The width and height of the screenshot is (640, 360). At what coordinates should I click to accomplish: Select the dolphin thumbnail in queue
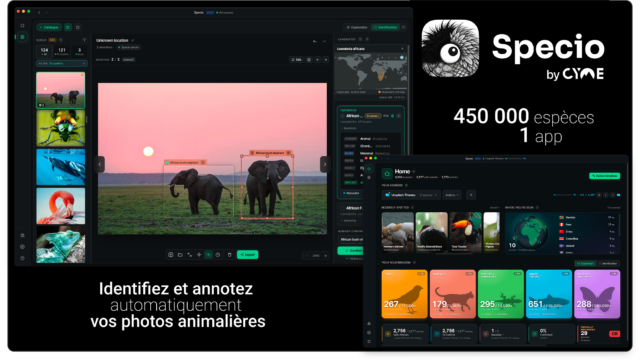coord(60,167)
